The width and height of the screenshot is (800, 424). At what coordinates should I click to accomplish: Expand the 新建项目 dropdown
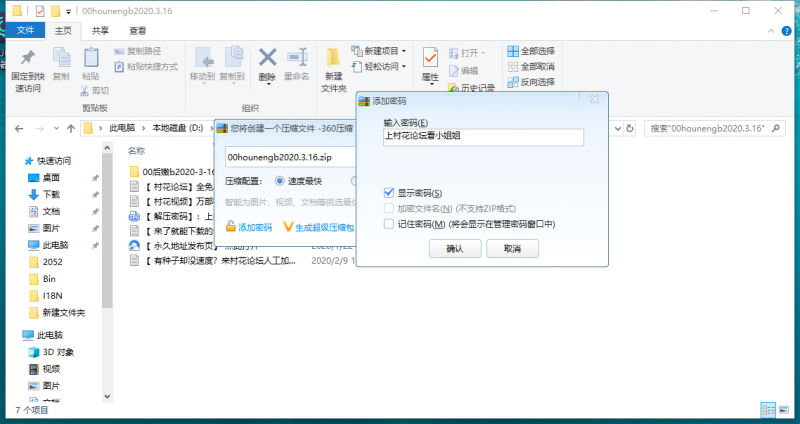pos(382,50)
